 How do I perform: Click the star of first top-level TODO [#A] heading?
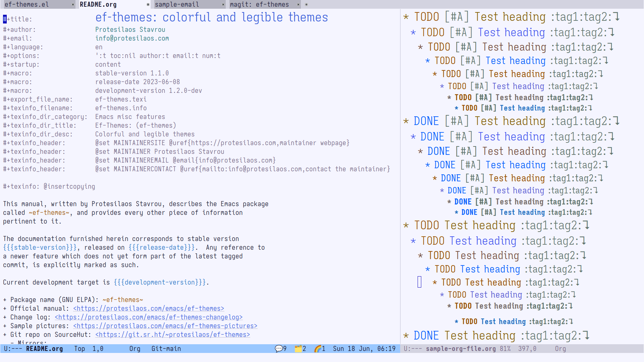tap(406, 17)
